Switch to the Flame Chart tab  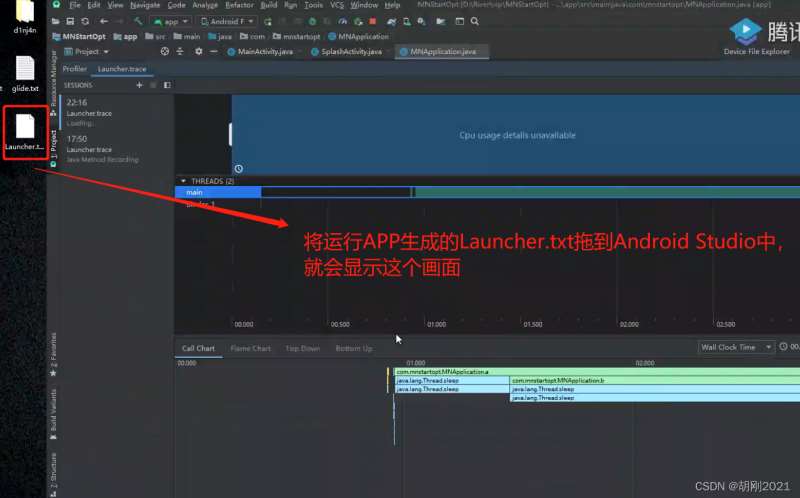coord(250,349)
